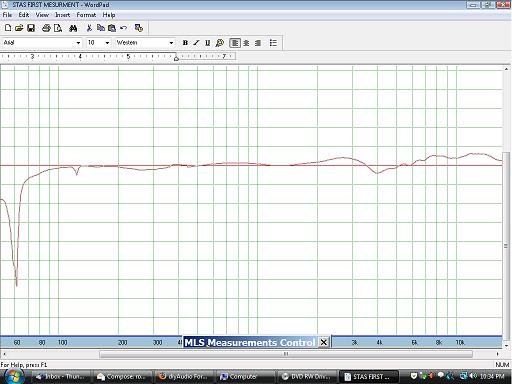Print the document using the printer icon
This screenshot has width=512, height=384.
coord(46,28)
